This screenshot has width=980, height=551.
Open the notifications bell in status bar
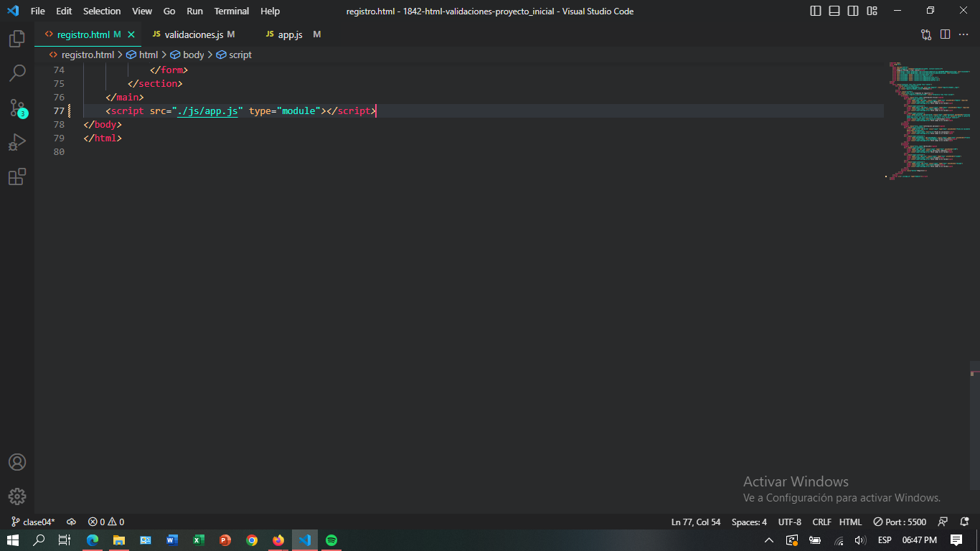click(963, 522)
